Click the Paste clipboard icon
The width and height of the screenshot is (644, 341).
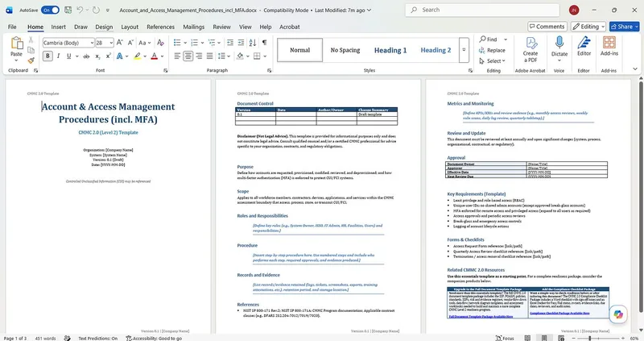(x=16, y=43)
